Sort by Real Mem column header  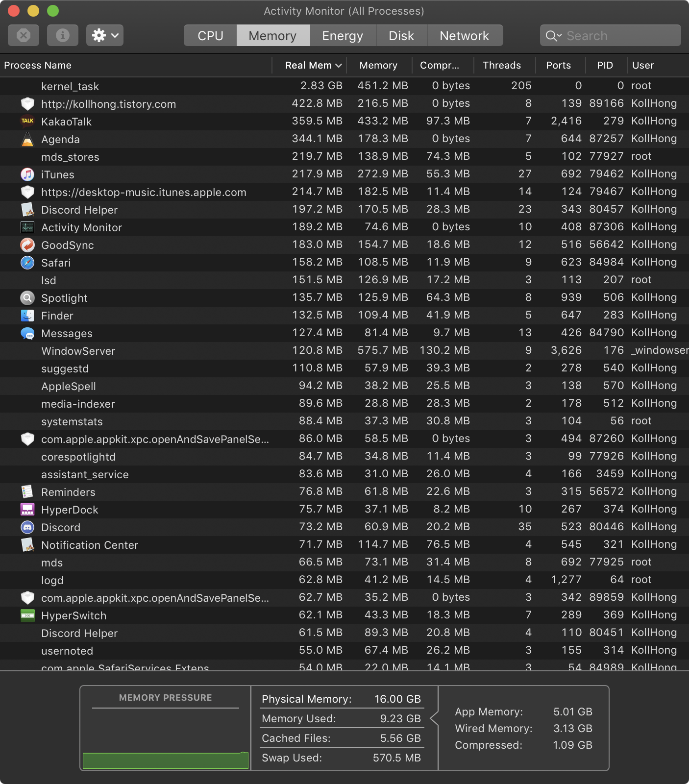(309, 65)
